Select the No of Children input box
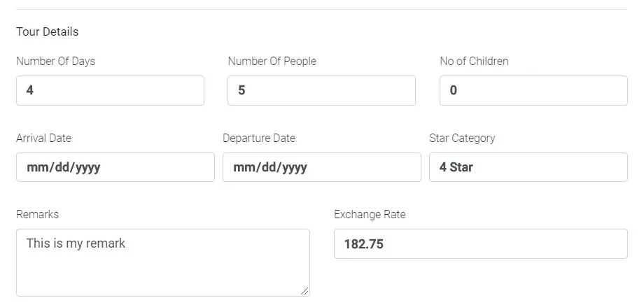The width and height of the screenshot is (644, 305). 533,90
